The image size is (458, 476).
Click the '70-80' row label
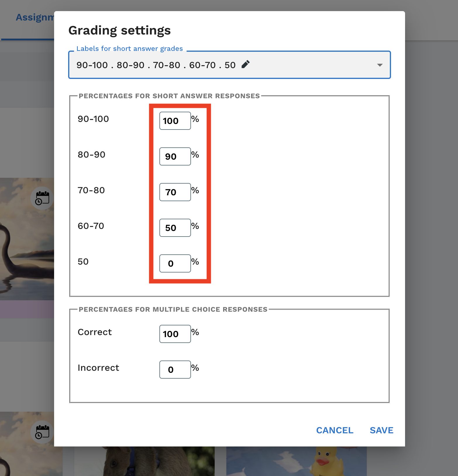[91, 190]
